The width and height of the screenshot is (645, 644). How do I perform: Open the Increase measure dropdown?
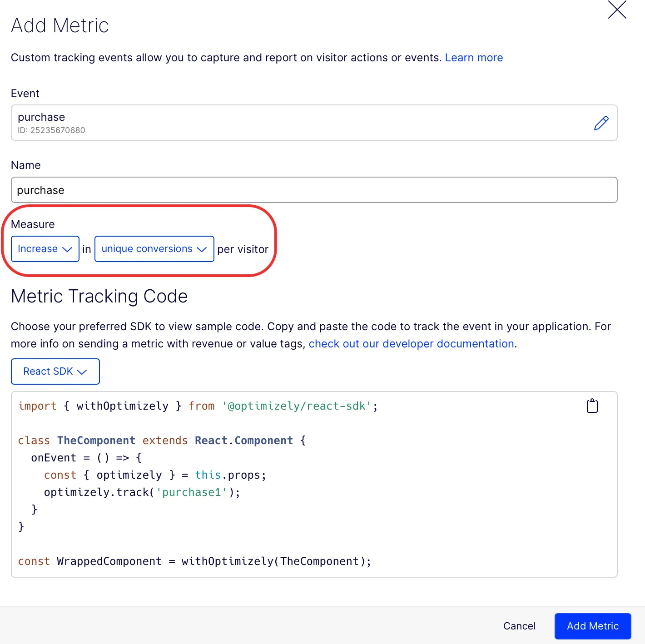pos(45,249)
